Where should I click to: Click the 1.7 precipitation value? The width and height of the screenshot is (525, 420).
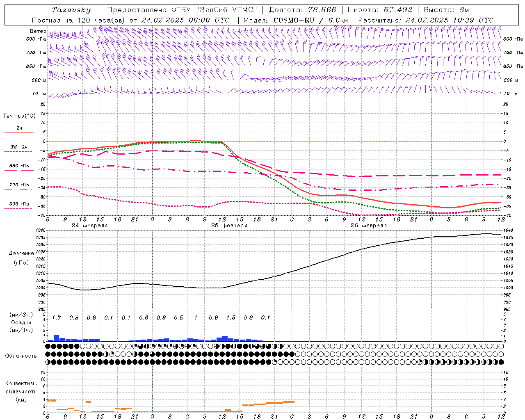tap(57, 317)
